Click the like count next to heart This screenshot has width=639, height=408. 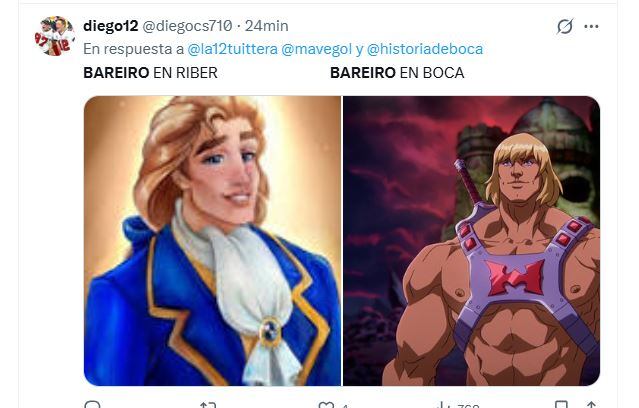(345, 406)
